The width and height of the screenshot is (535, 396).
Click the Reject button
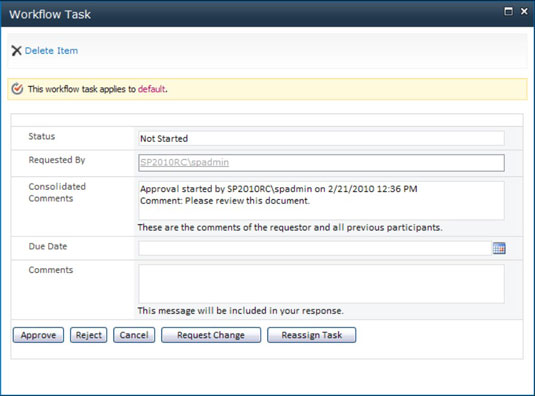(89, 335)
